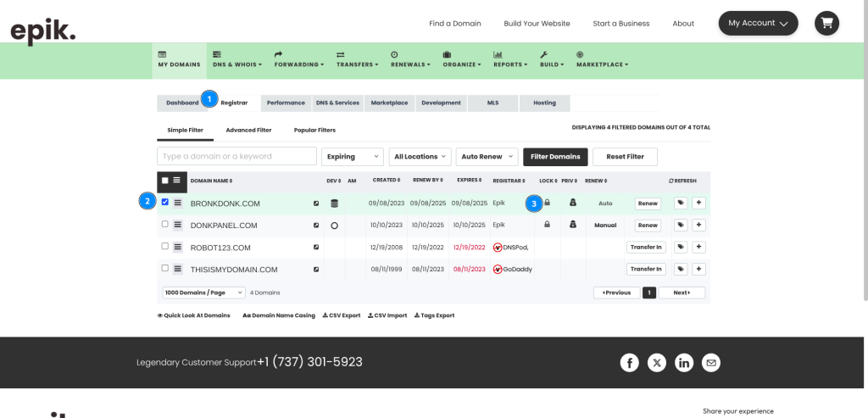Open the shopping cart icon
This screenshot has width=868, height=418.
(x=826, y=23)
